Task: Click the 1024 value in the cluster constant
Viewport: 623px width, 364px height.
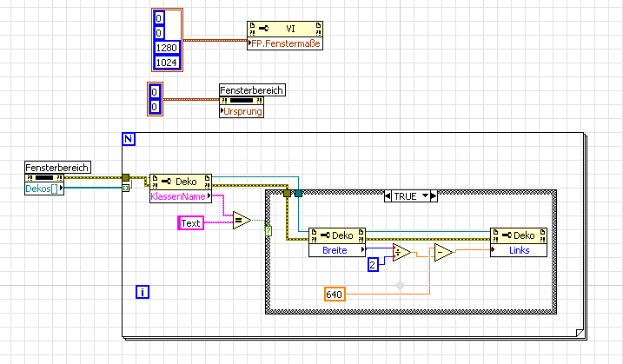Action: [167, 63]
